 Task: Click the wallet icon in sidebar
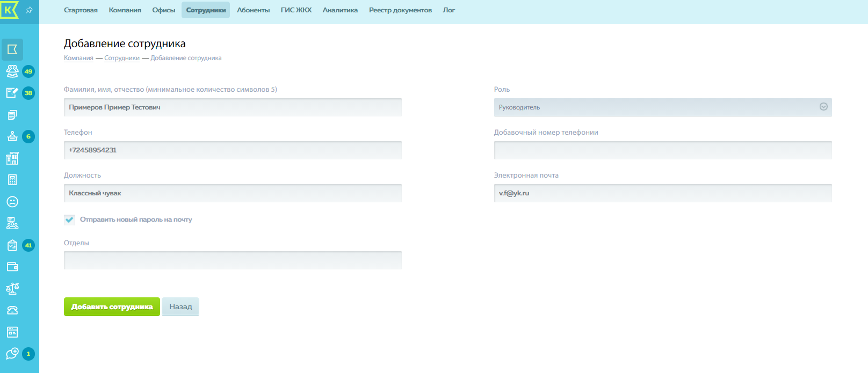pos(12,267)
